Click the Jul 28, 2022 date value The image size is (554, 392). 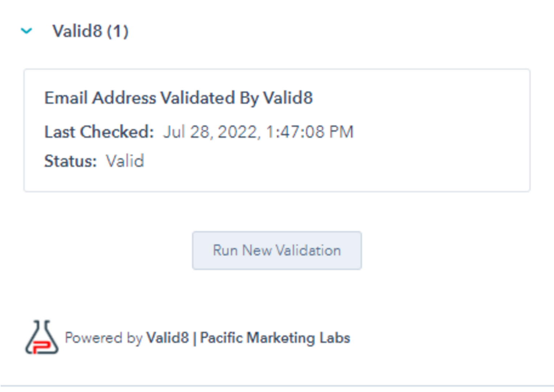(211, 132)
